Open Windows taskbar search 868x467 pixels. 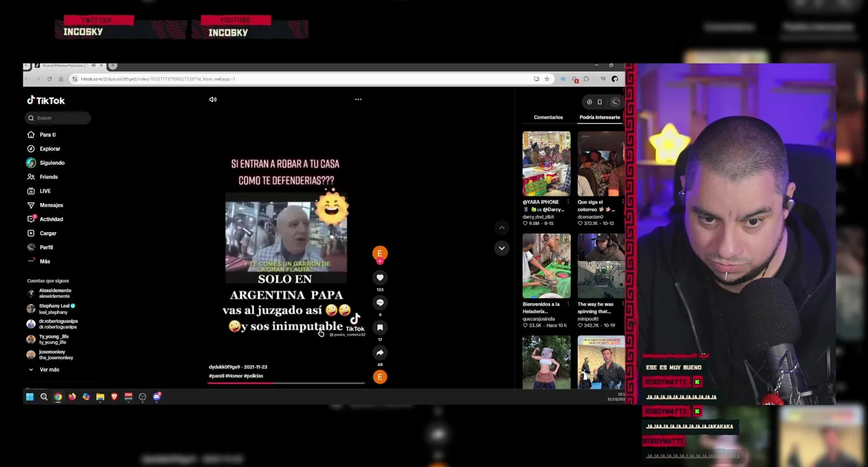coord(44,397)
